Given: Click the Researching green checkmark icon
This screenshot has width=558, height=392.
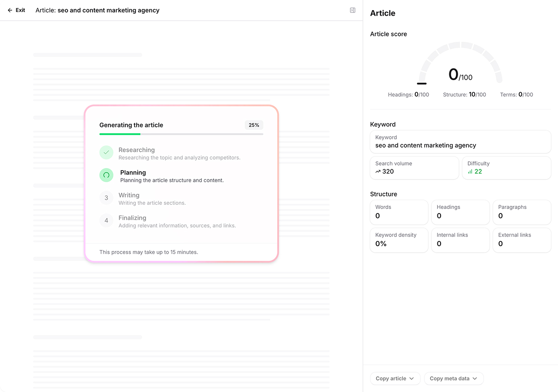Looking at the screenshot, I should point(106,152).
